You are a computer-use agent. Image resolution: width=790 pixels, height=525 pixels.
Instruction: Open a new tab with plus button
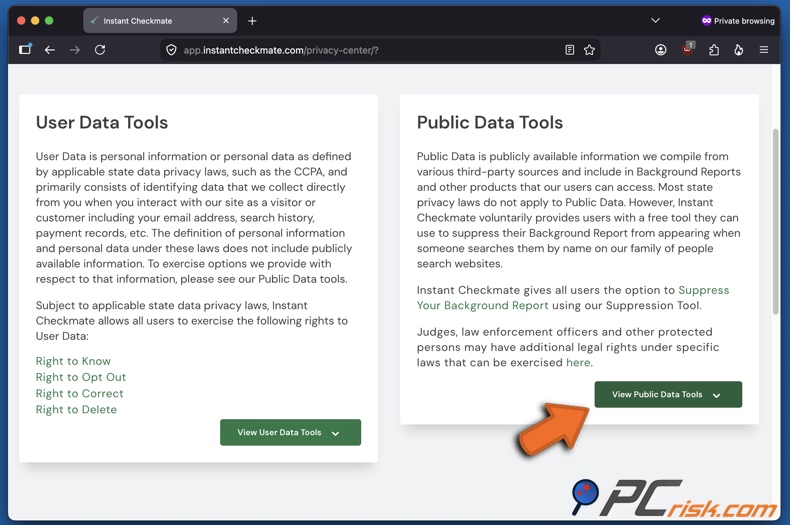click(x=252, y=21)
